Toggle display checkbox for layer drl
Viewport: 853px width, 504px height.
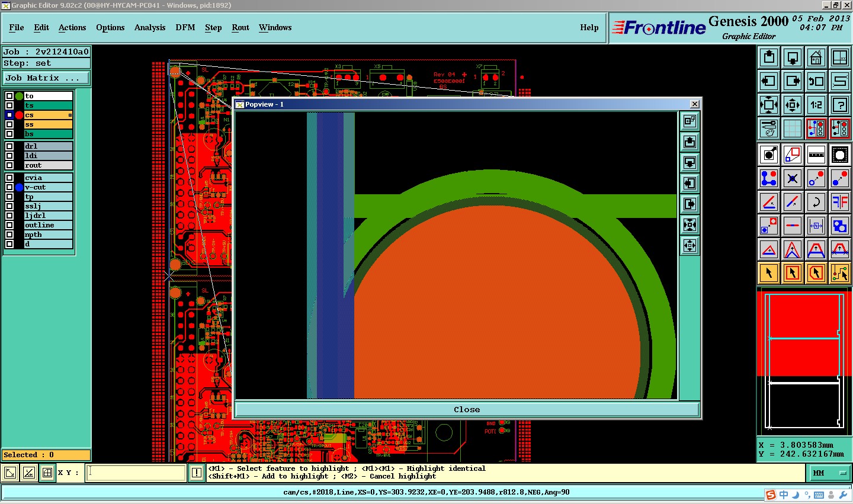click(9, 146)
